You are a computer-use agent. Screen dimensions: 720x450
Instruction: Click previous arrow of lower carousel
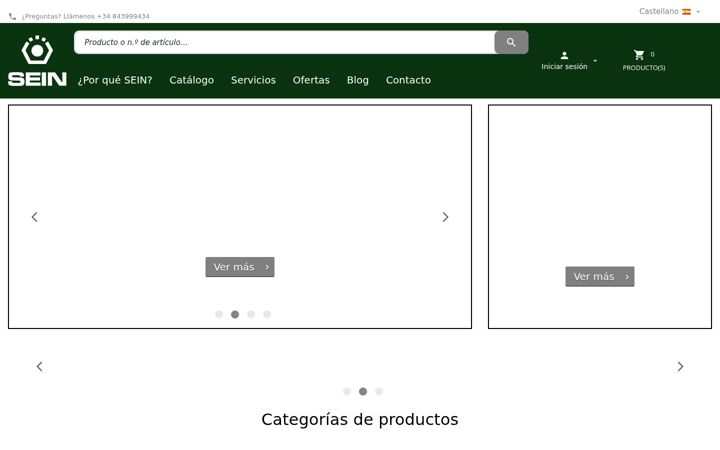(x=39, y=366)
